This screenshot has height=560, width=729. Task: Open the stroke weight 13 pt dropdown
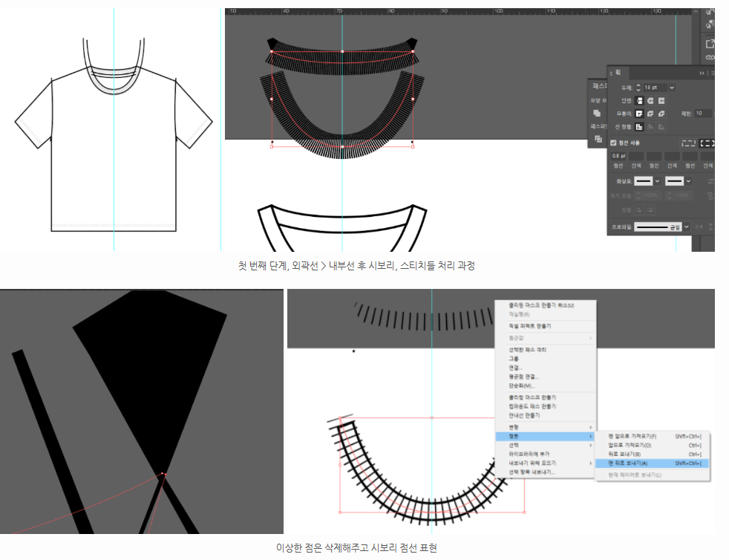[x=672, y=88]
